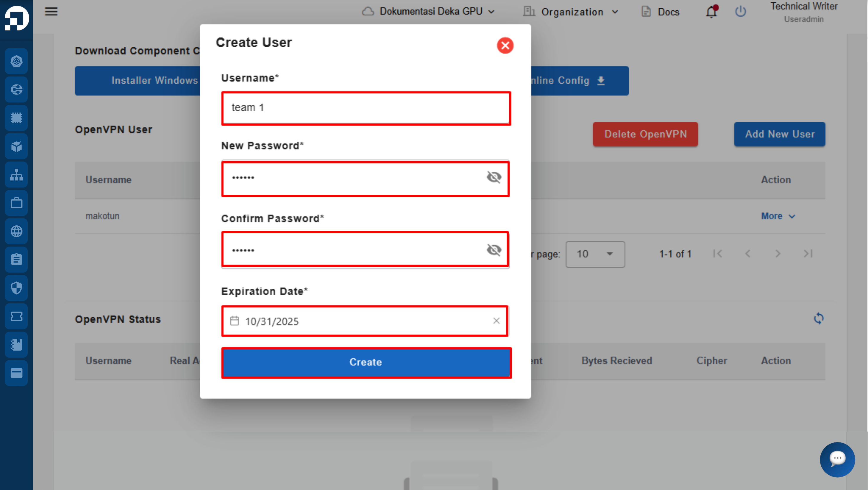Expand the More action for makotun

(x=778, y=216)
